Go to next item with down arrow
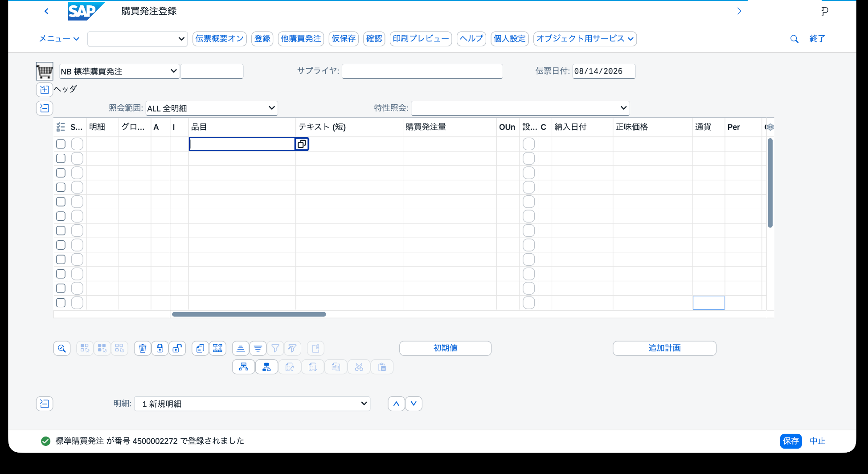 (x=414, y=404)
